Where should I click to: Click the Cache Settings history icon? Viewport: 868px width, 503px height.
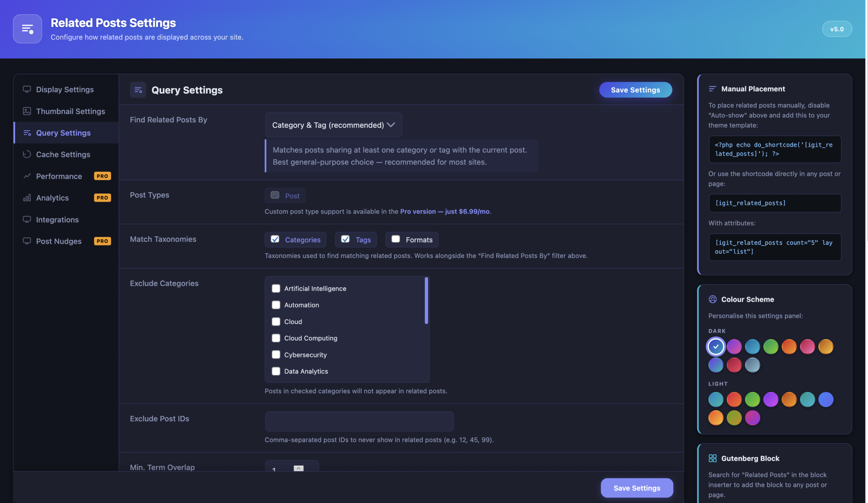pyautogui.click(x=27, y=154)
